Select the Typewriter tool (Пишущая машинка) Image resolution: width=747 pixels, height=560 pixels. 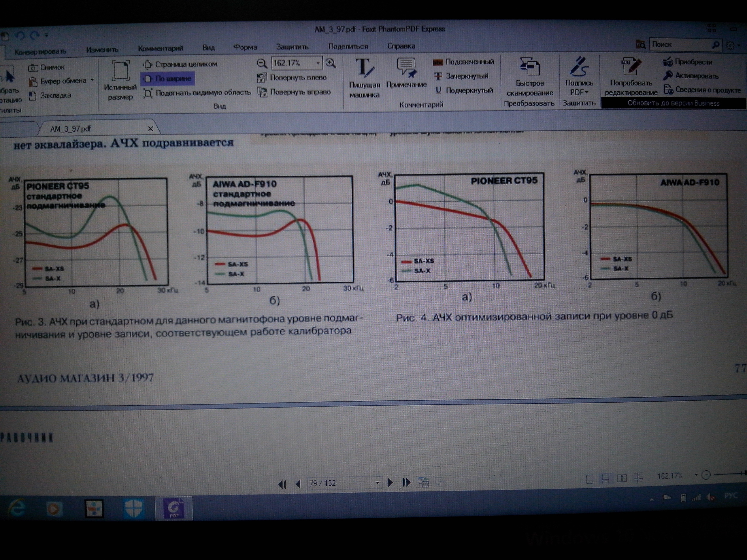[x=364, y=78]
